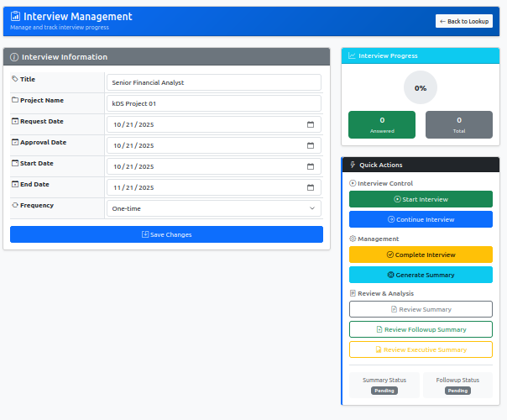The width and height of the screenshot is (507, 420).
Task: Click into the Title input field
Action: [213, 82]
